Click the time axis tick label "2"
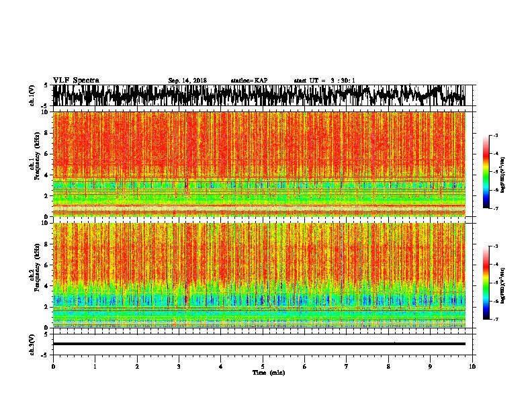The width and height of the screenshot is (532, 411). point(137,367)
